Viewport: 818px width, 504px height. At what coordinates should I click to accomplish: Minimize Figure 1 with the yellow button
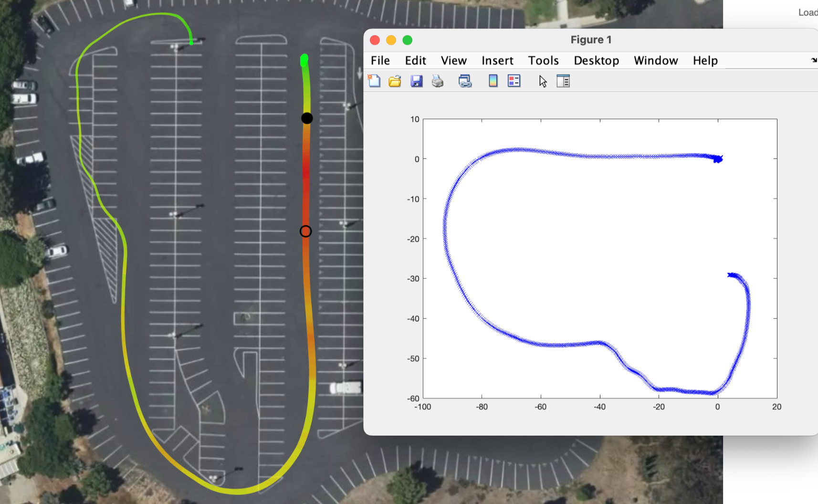(x=391, y=40)
